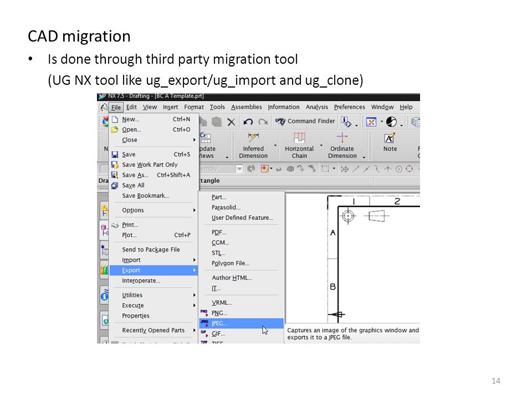Expand the Import submenu
The height and width of the screenshot is (399, 532).
point(154,260)
